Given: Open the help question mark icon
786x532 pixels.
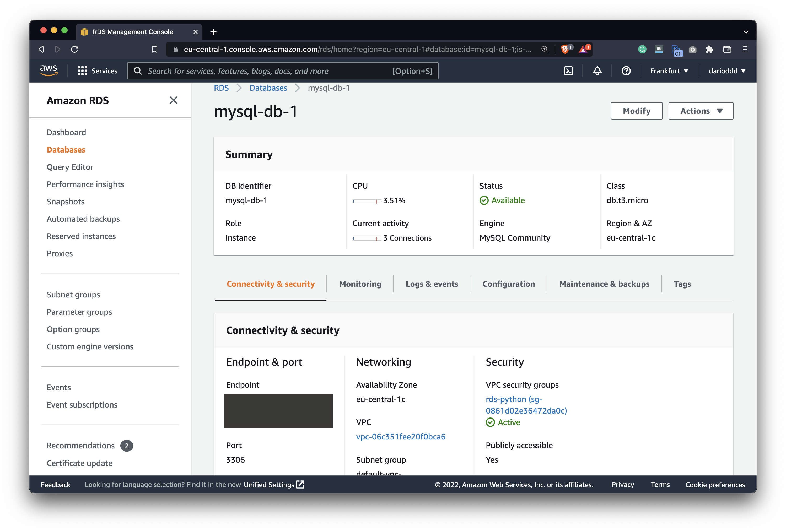Looking at the screenshot, I should click(x=626, y=71).
